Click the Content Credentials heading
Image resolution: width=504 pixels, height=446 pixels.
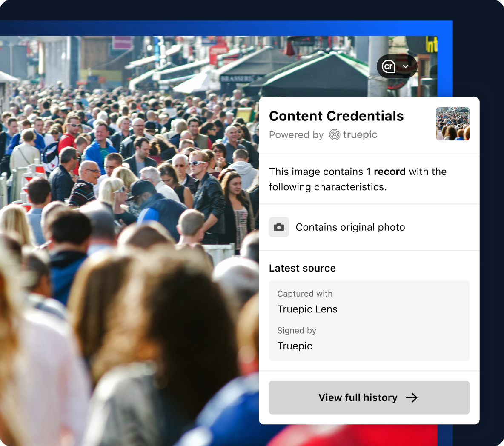(x=336, y=116)
